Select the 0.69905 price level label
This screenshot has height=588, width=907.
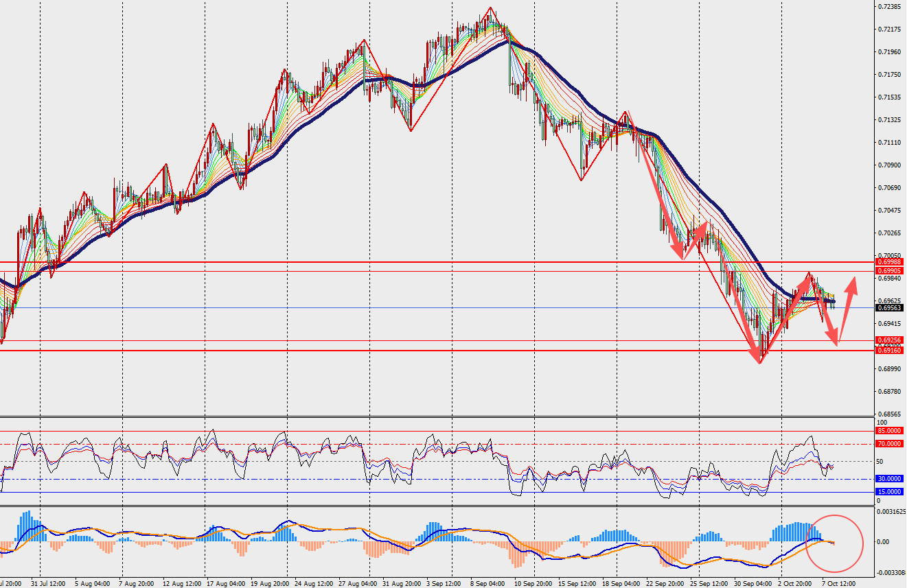point(891,271)
